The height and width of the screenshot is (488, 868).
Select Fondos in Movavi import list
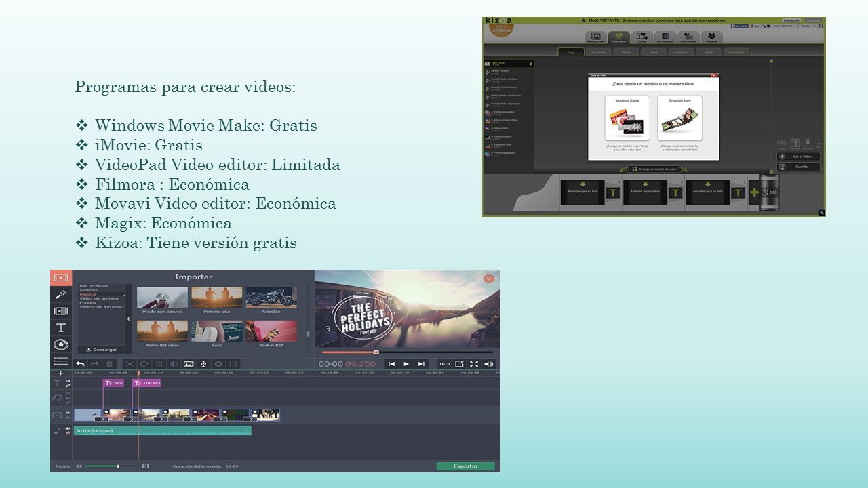[89, 302]
